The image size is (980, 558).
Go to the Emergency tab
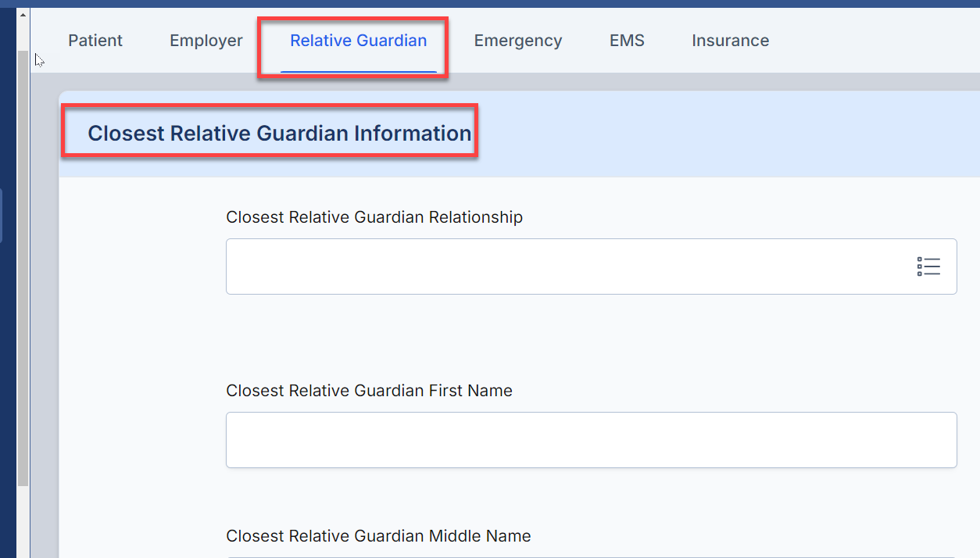pos(518,41)
